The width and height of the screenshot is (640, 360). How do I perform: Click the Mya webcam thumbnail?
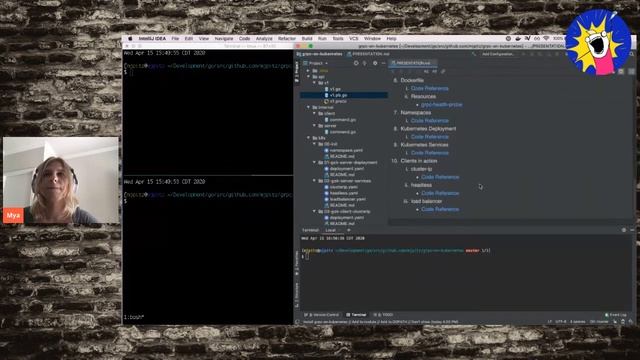click(x=61, y=180)
